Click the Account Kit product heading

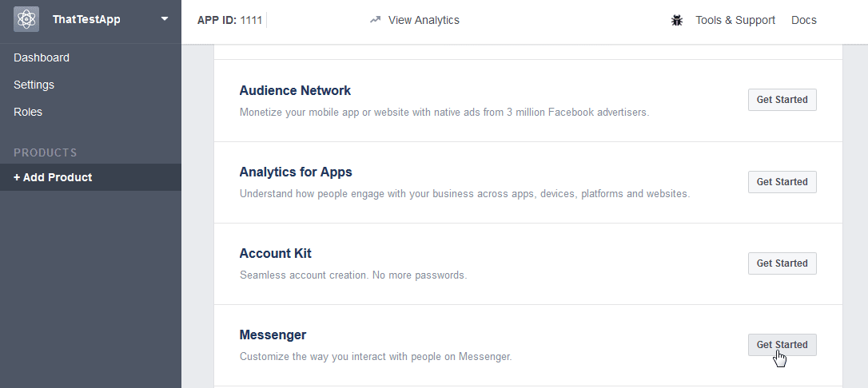275,254
